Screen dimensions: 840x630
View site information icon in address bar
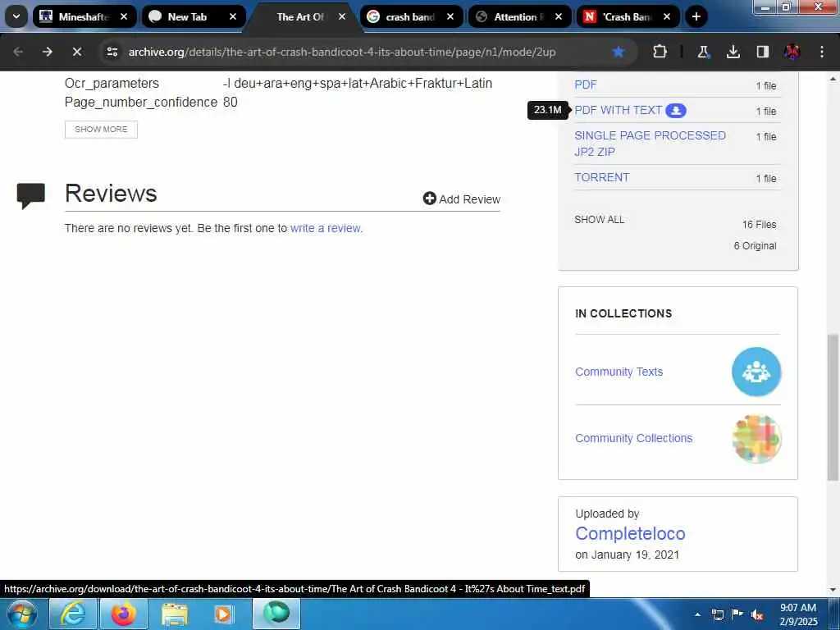[112, 52]
